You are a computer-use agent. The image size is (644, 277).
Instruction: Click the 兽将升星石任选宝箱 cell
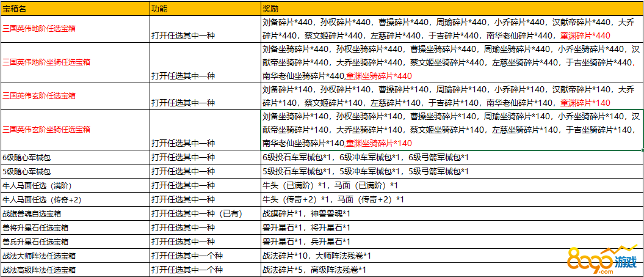point(75,227)
